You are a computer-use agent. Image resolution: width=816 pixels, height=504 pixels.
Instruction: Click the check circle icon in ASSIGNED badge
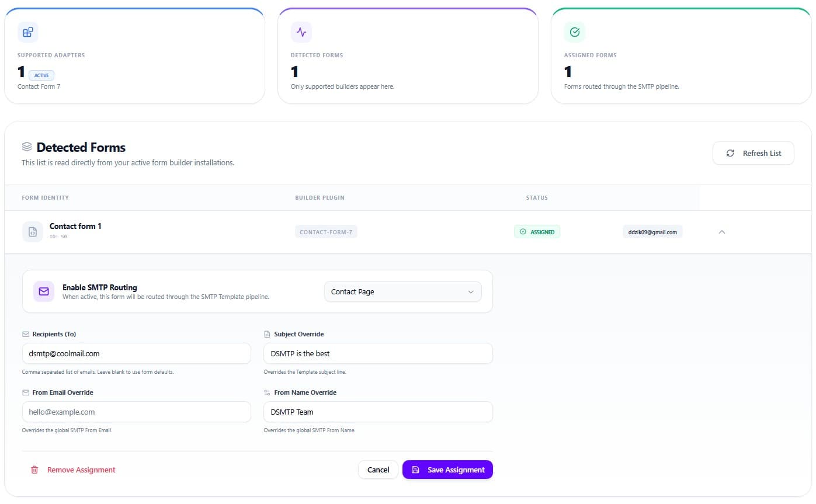[x=523, y=232]
